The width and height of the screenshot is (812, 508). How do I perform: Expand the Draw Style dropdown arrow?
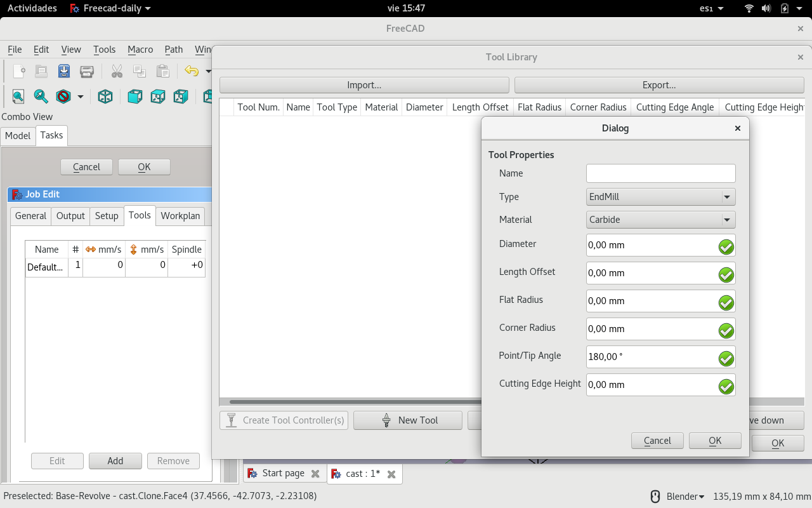click(81, 97)
